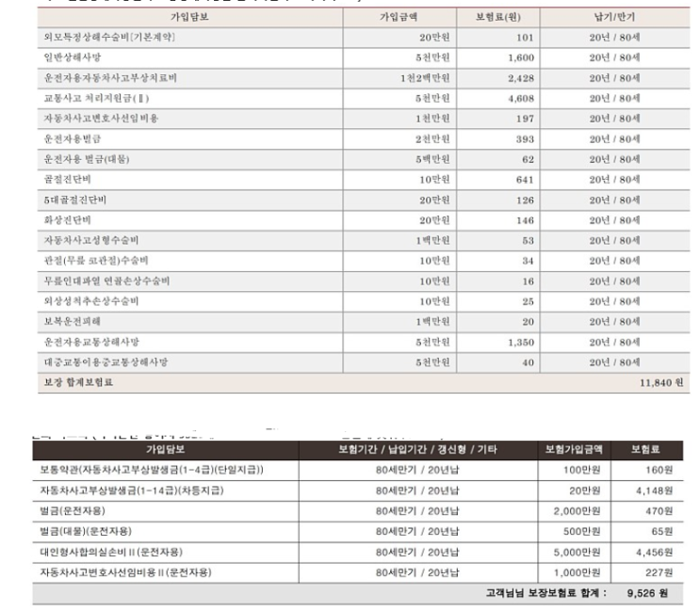The height and width of the screenshot is (611, 700).
Task: Select the 운전자용벌금 coverage name
Action: (73, 139)
